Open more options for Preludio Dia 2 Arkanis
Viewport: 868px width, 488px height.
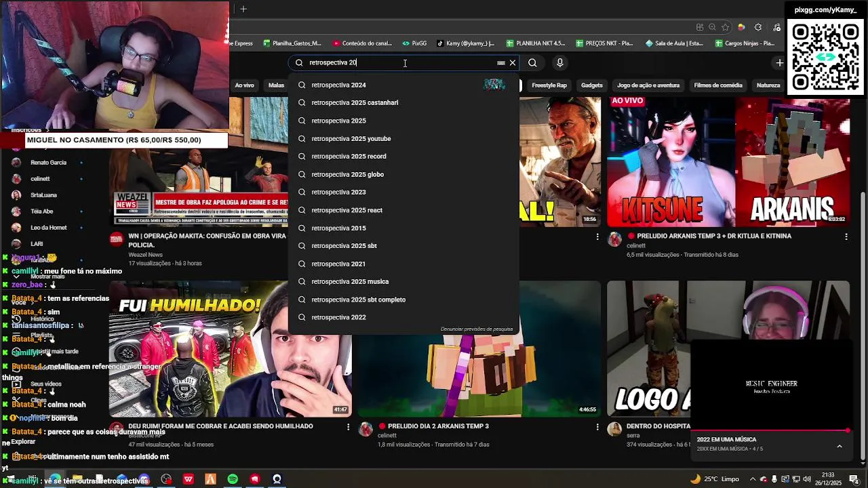coord(597,427)
